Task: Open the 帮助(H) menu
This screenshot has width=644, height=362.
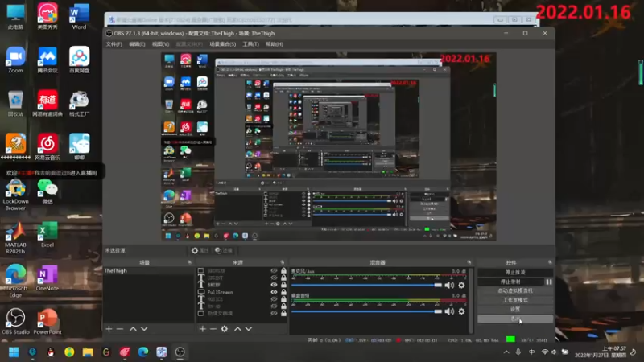Action: point(274,44)
